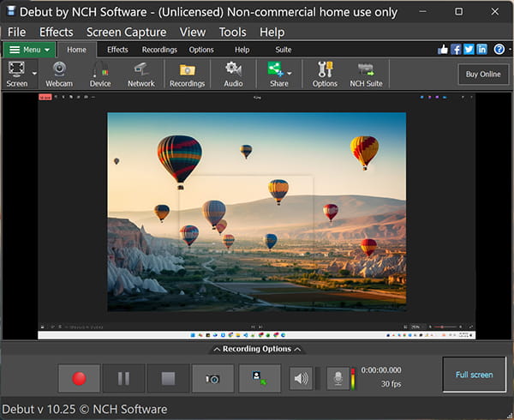Viewport: 514px width, 420px height.
Task: Click the blue help question icon
Action: tap(499, 50)
